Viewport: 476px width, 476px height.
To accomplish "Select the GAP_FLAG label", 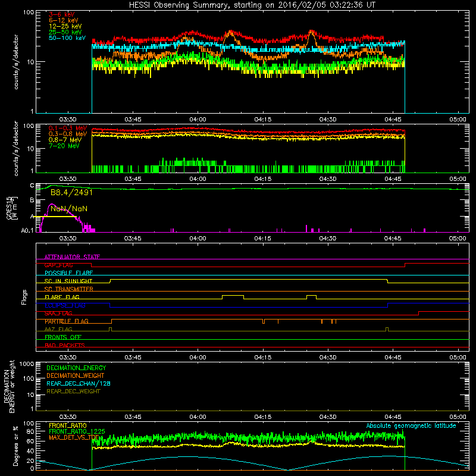I will click(58, 265).
